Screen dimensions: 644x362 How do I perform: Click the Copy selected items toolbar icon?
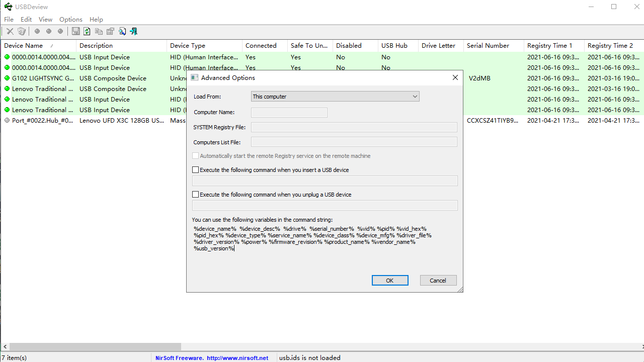click(99, 31)
